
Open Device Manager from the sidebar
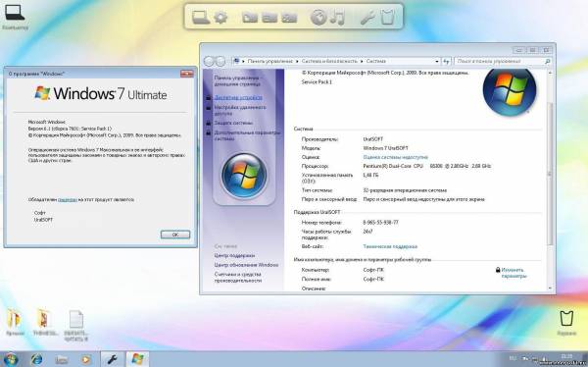point(238,98)
